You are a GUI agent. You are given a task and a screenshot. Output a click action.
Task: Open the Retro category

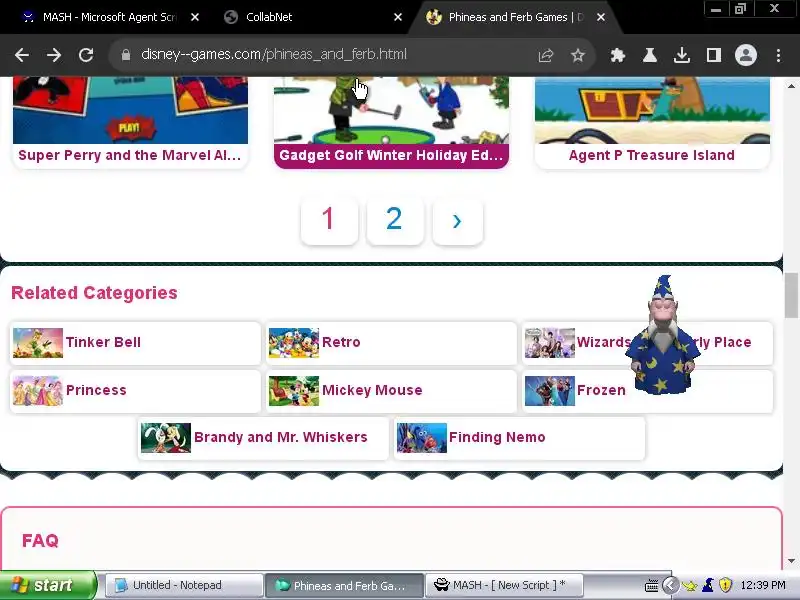click(x=391, y=342)
